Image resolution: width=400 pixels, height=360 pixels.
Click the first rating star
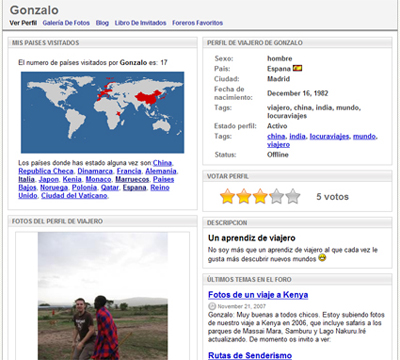pos(227,196)
